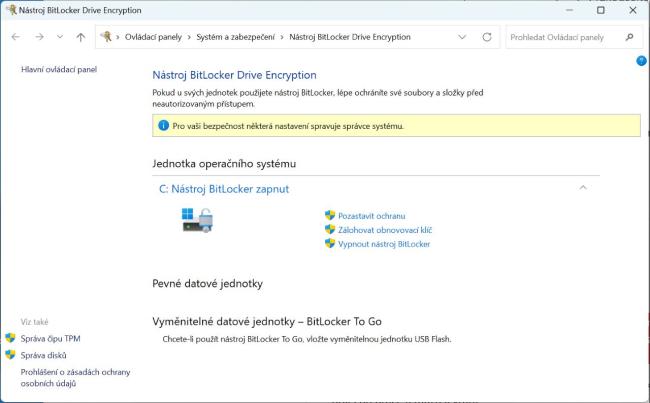
Task: Go back with the back arrow
Action: click(x=16, y=37)
